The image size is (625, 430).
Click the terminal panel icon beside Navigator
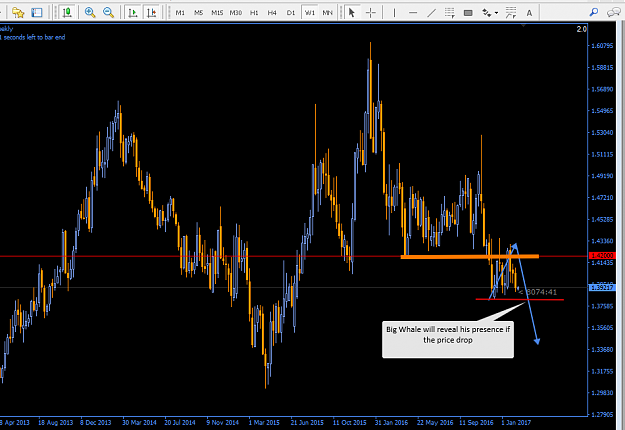(37, 13)
